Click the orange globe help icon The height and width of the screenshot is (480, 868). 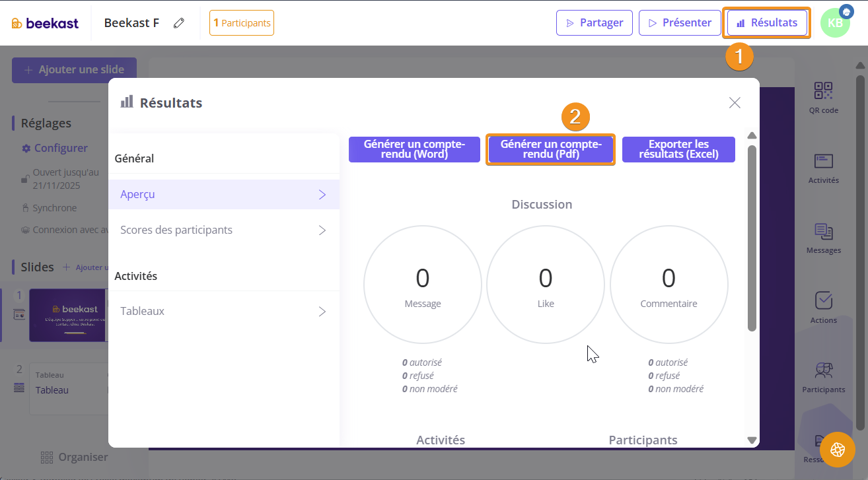(837, 450)
